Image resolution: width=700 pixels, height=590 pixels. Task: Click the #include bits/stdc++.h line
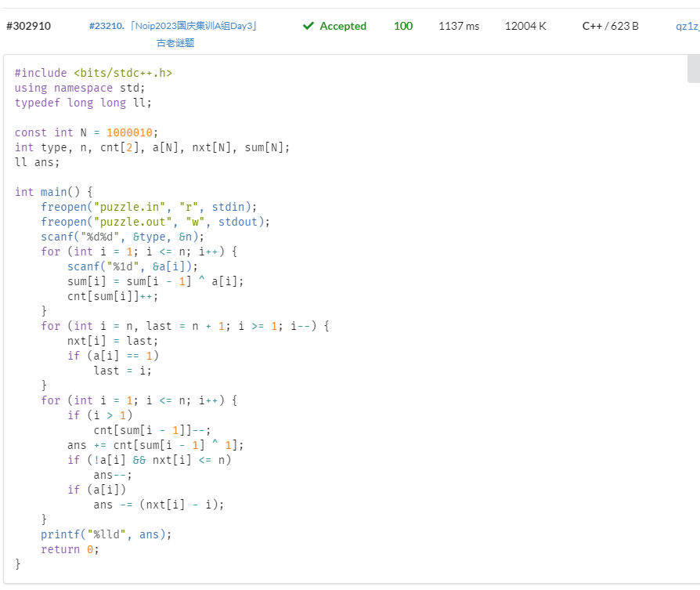click(x=93, y=73)
